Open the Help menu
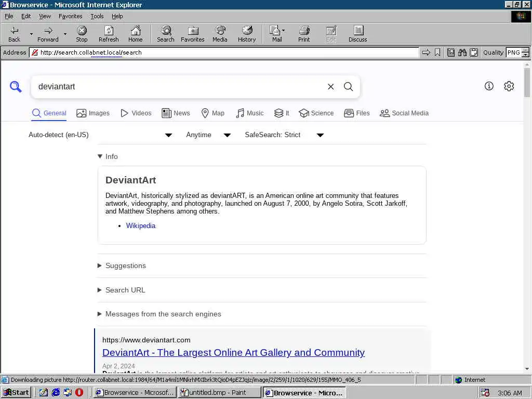Image resolution: width=532 pixels, height=399 pixels. point(117,16)
